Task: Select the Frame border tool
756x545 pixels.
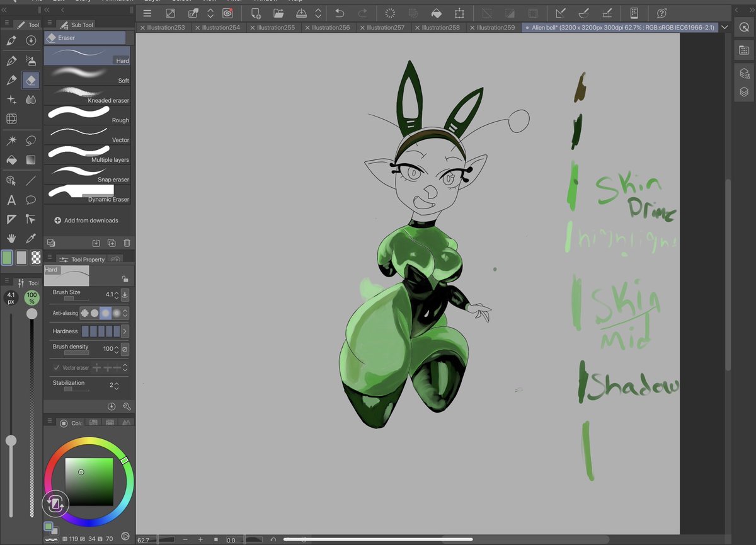Action: (11, 219)
